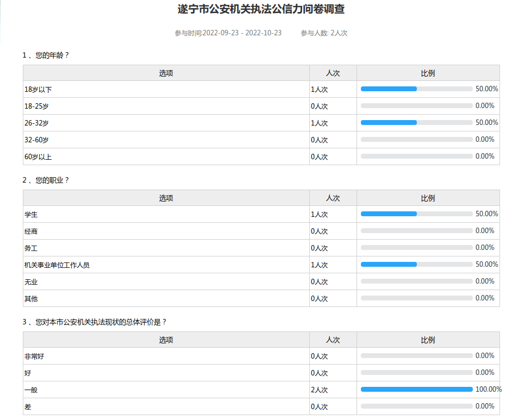Image resolution: width=506 pixels, height=420 pixels.
Task: Select question 3 heading about 执法现状的总体评价
Action: [x=95, y=322]
